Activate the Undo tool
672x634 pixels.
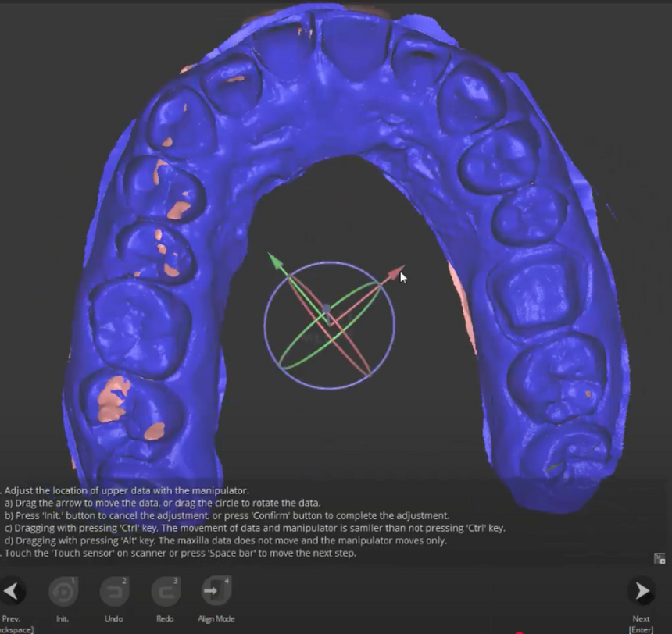pyautogui.click(x=114, y=591)
